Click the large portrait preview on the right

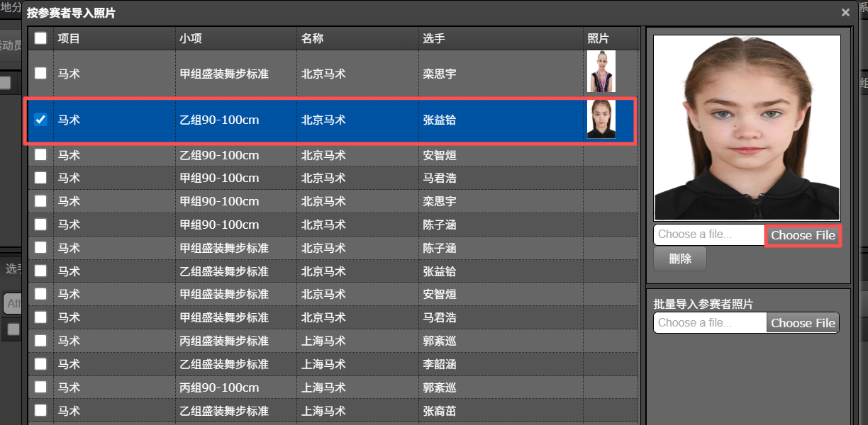pos(747,127)
